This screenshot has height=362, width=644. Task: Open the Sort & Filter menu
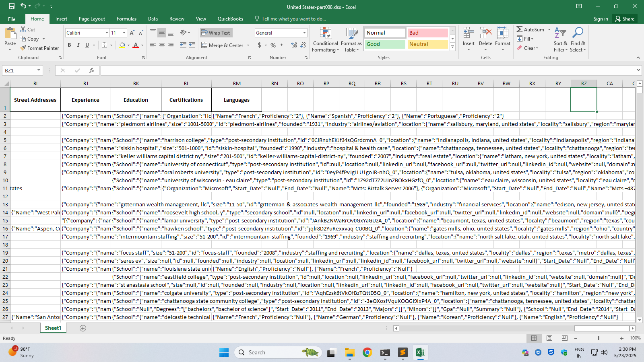[560, 39]
